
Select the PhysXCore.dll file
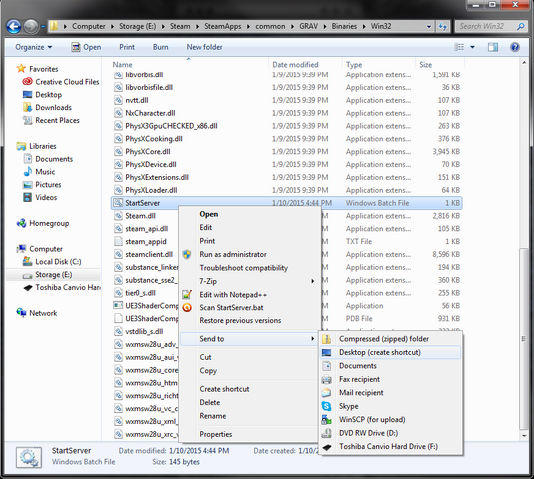(x=147, y=151)
